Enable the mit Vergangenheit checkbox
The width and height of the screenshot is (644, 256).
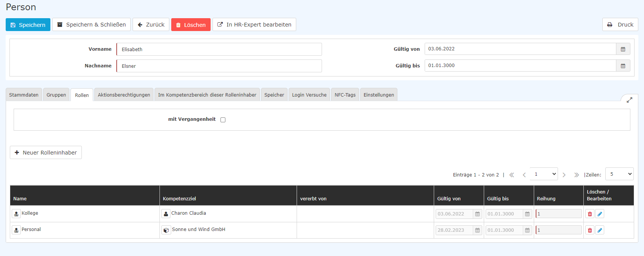point(223,120)
